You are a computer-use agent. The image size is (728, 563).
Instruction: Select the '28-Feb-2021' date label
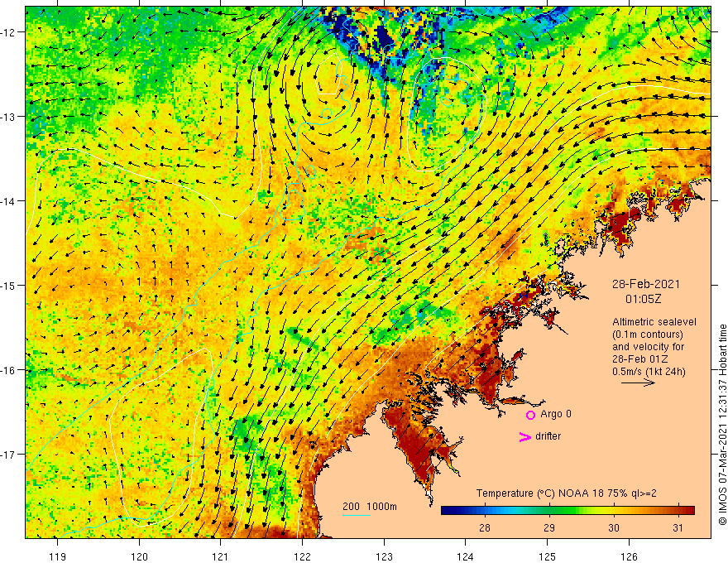point(646,284)
